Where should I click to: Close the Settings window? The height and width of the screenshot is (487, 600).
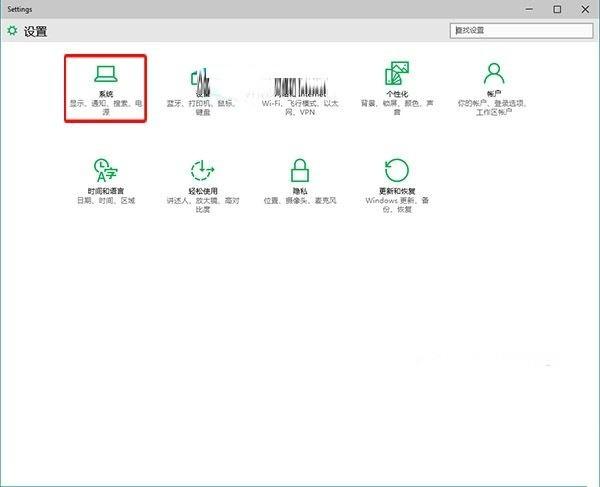(x=585, y=9)
